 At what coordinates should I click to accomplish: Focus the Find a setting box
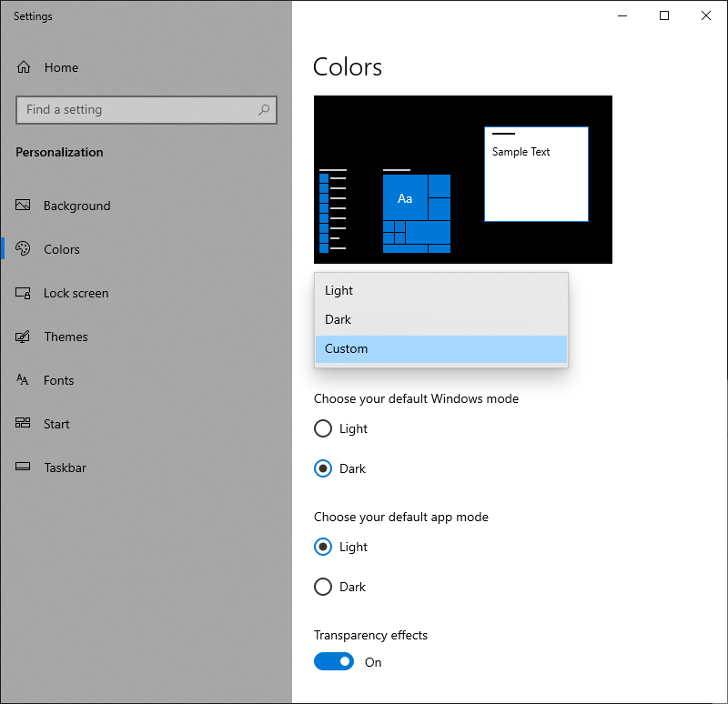point(147,110)
